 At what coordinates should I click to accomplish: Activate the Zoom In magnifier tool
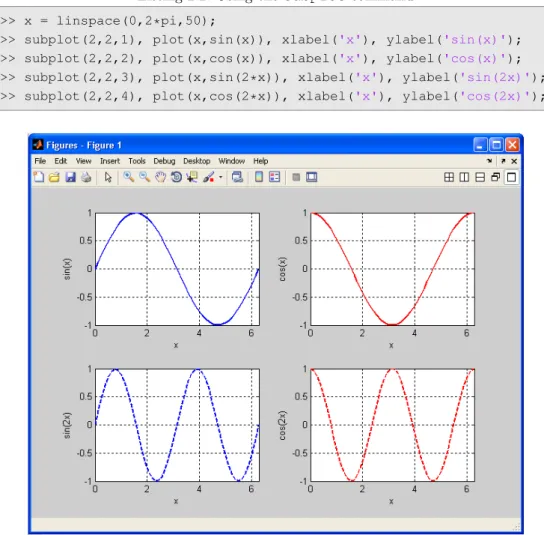coord(129,177)
